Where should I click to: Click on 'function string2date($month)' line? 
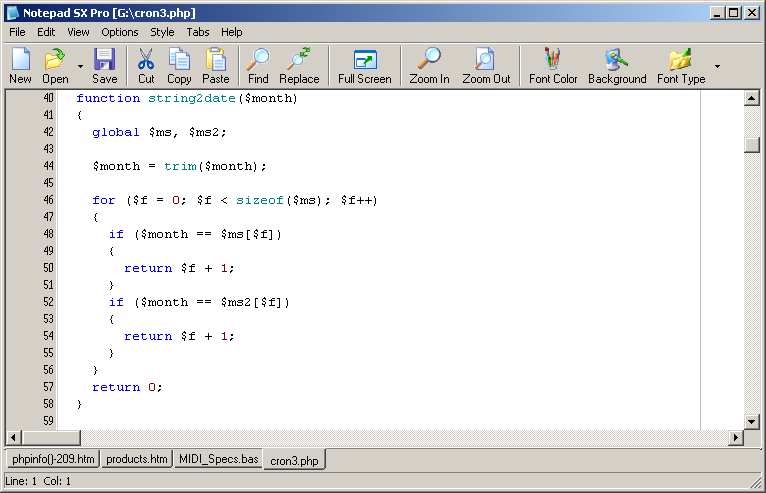point(187,98)
